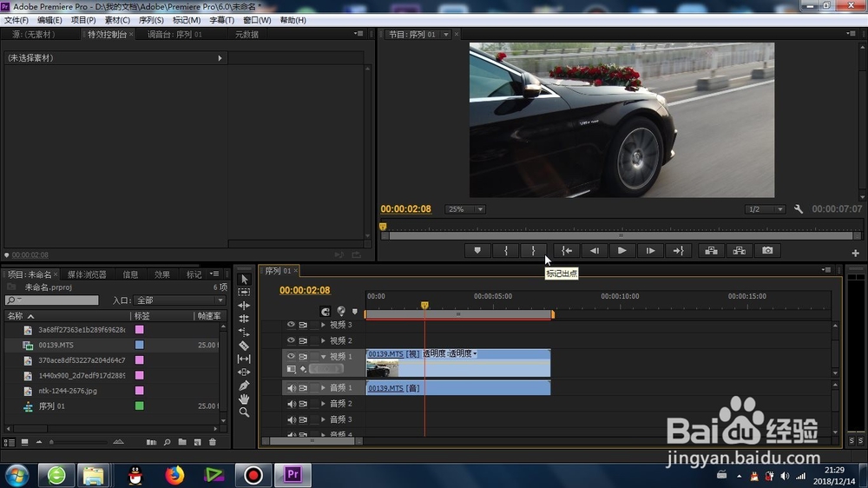Toggle visibility of 视频 1 track
This screenshot has height=488, width=868.
[x=291, y=356]
